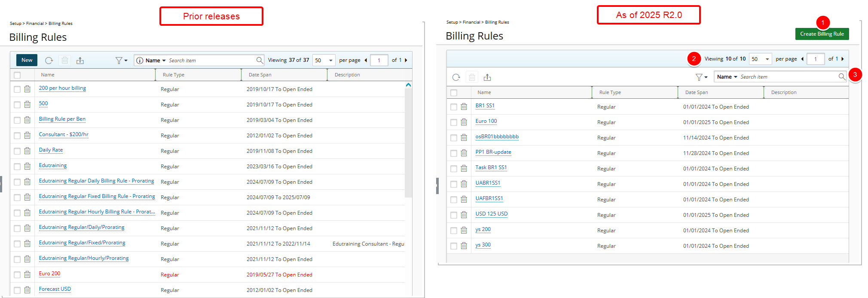Go to the previous page arrow in prior releases

click(x=366, y=60)
